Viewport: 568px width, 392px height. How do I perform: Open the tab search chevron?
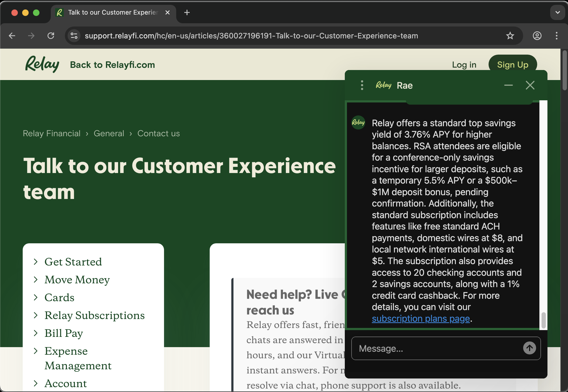click(557, 12)
